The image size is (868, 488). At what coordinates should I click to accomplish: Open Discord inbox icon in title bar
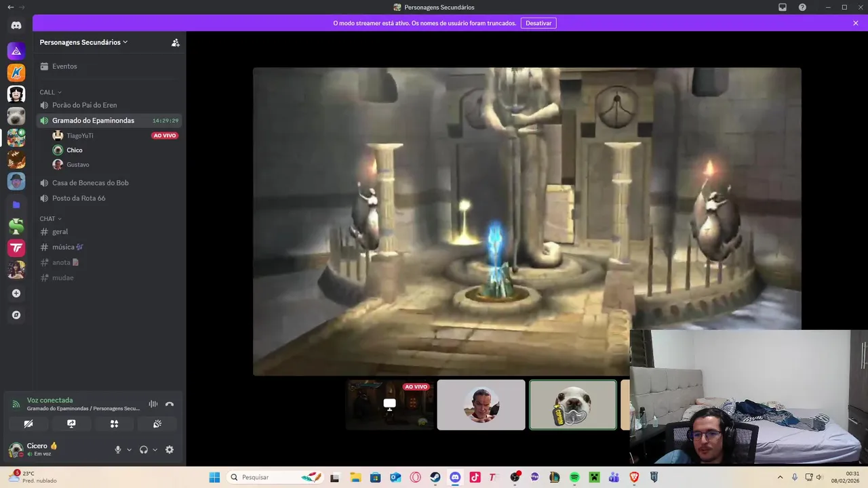pyautogui.click(x=783, y=7)
